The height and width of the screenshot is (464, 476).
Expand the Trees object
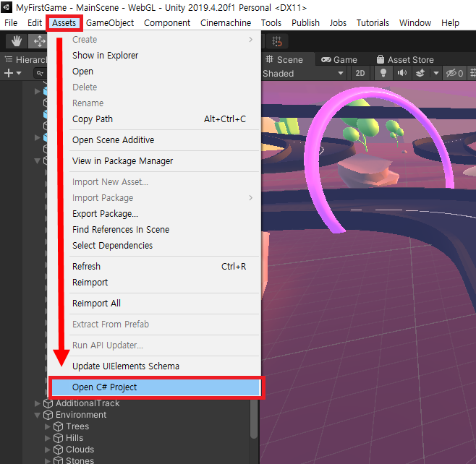47,426
